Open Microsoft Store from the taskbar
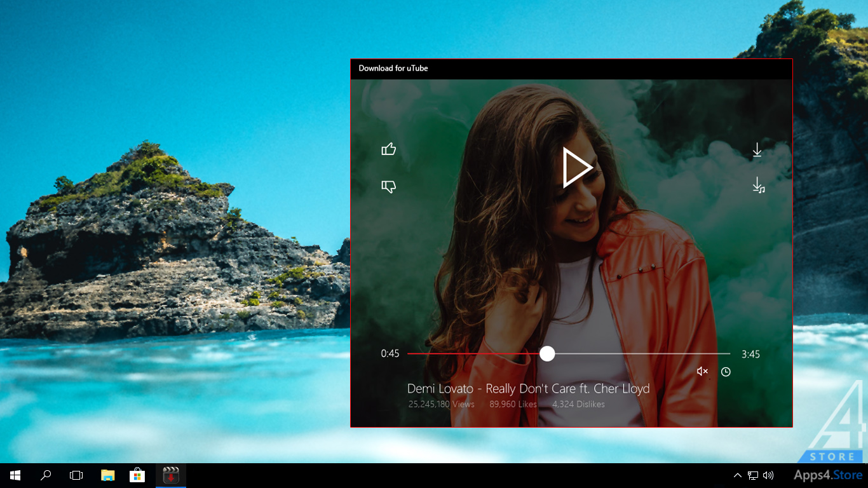868x488 pixels. coord(137,475)
